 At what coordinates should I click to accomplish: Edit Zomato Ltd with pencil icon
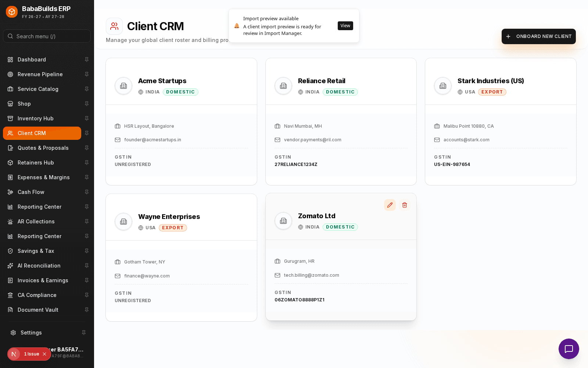click(x=390, y=205)
